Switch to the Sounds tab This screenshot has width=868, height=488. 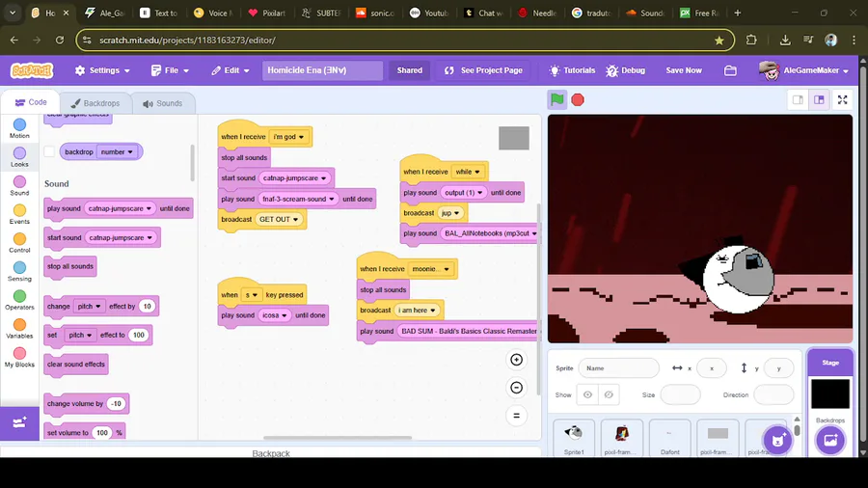(x=163, y=103)
